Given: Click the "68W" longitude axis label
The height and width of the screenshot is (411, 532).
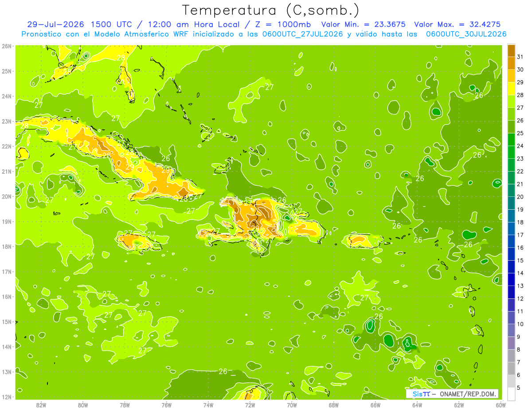Looking at the screenshot, I should (x=333, y=405).
